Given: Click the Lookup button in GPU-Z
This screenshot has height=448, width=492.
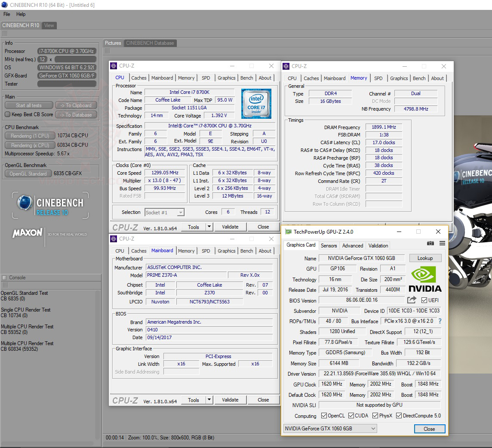Looking at the screenshot, I should point(425,258).
